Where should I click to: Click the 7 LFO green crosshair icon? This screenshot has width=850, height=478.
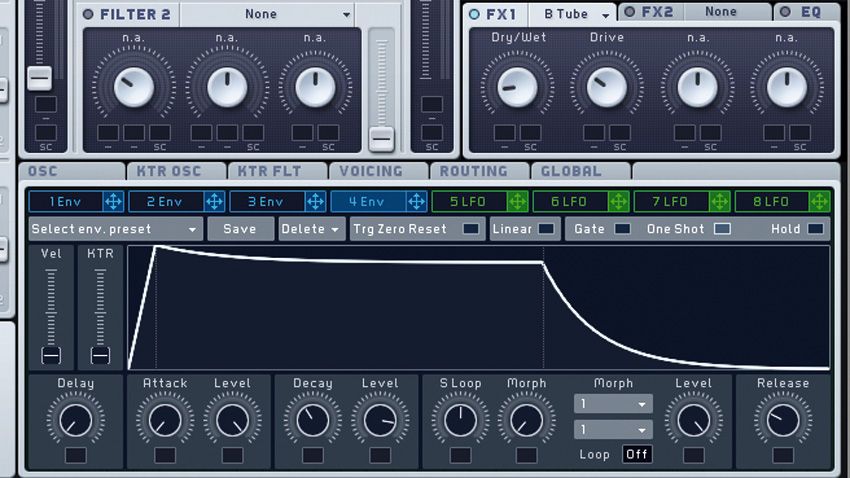point(719,202)
